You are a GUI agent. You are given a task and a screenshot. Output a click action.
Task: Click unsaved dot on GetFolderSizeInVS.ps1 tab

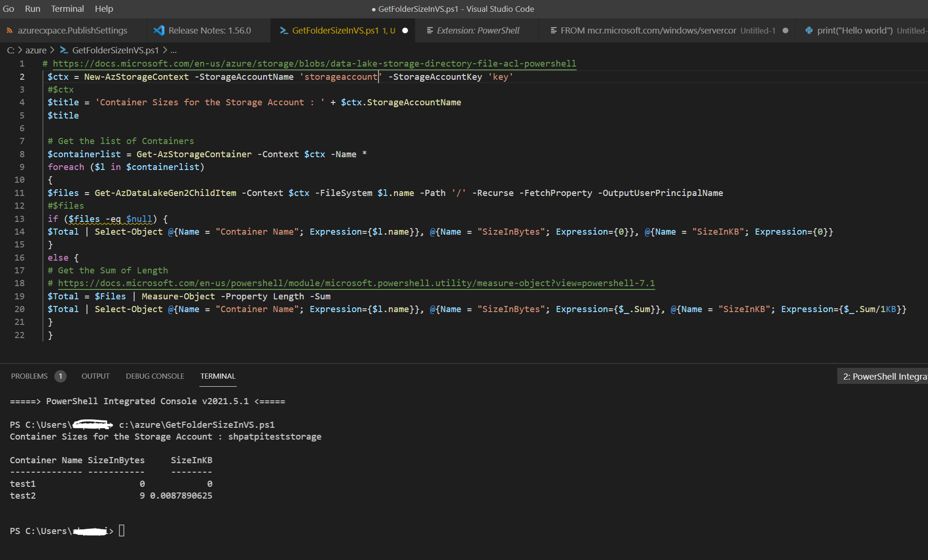[x=405, y=30]
